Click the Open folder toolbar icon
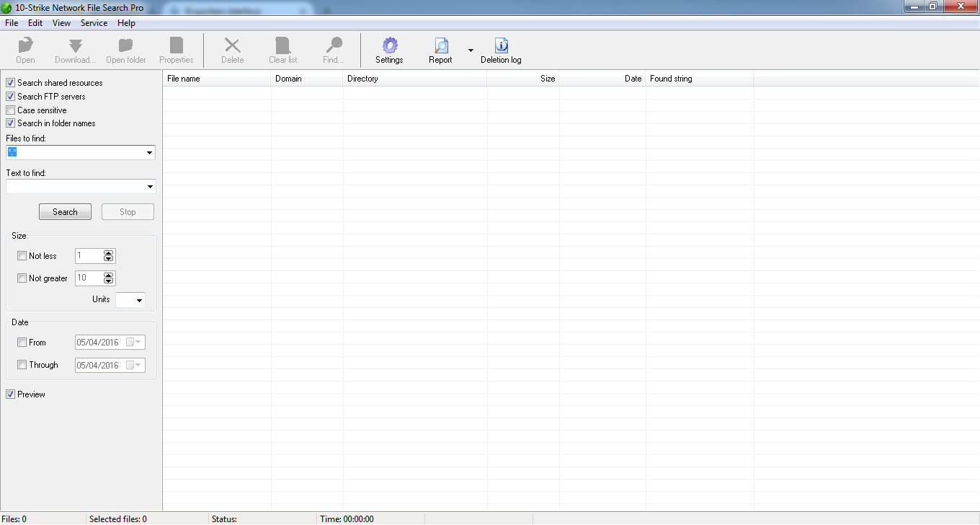The image size is (980, 525). tap(126, 50)
